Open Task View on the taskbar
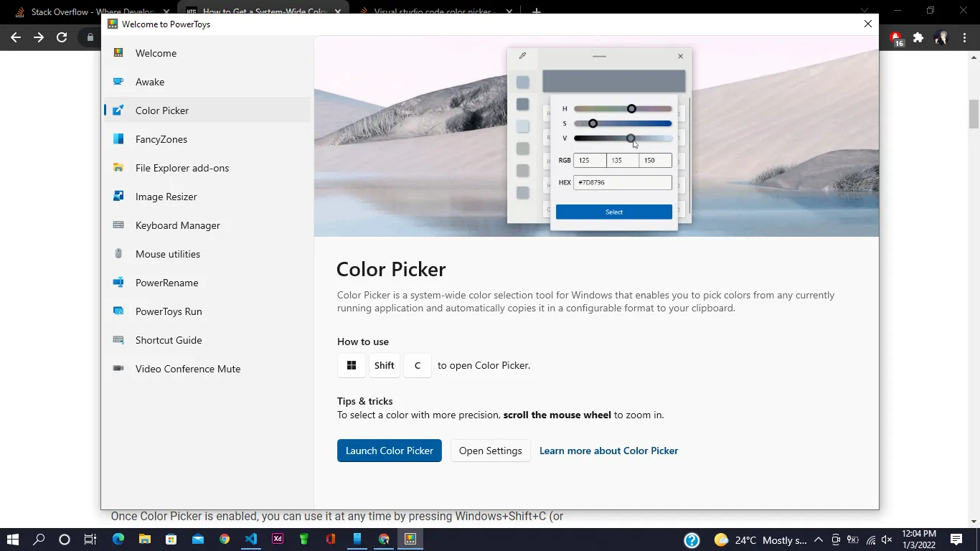The height and width of the screenshot is (551, 980). point(90,540)
